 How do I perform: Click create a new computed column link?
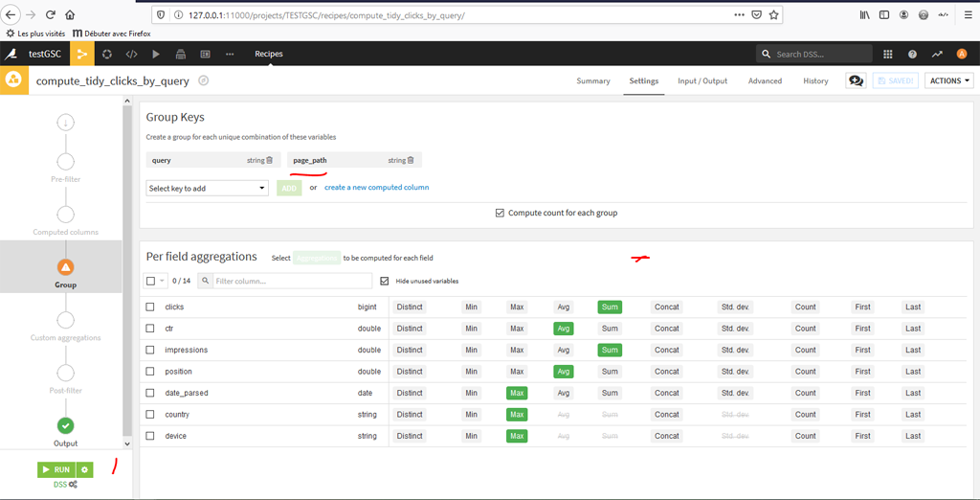point(377,187)
